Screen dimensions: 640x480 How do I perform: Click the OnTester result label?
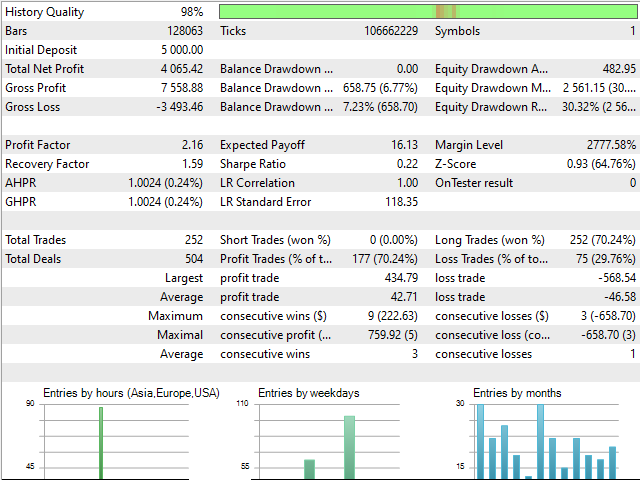pos(474,183)
